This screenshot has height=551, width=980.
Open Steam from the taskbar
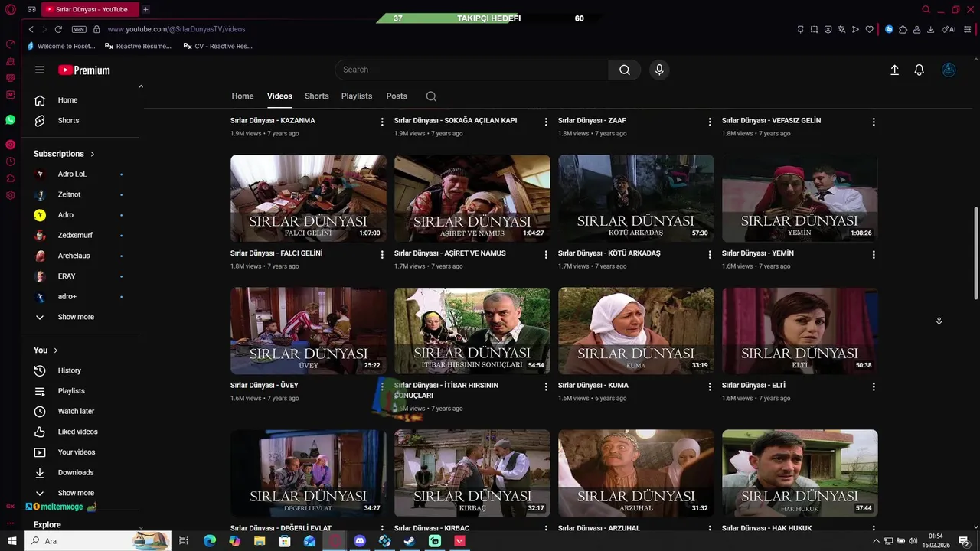410,541
